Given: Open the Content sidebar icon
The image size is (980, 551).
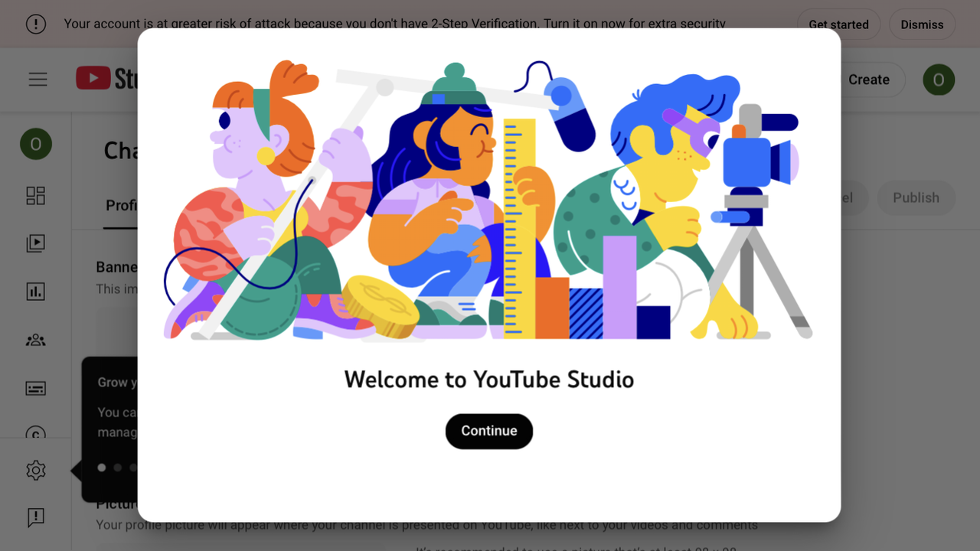Looking at the screenshot, I should (x=36, y=243).
